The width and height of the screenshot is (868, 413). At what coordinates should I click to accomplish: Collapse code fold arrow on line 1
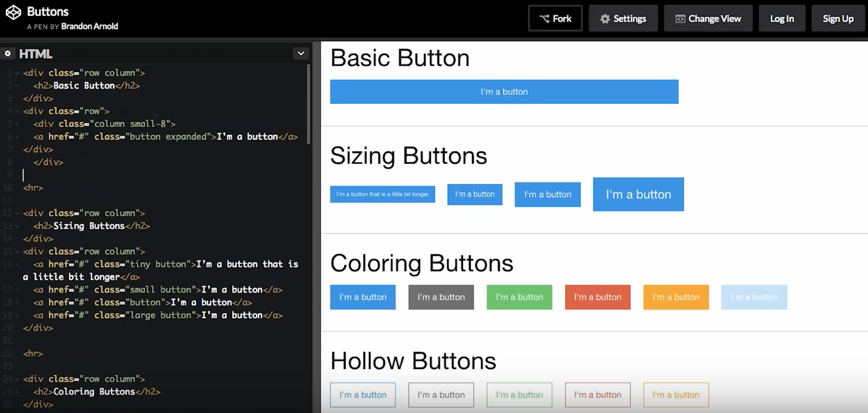coord(17,73)
